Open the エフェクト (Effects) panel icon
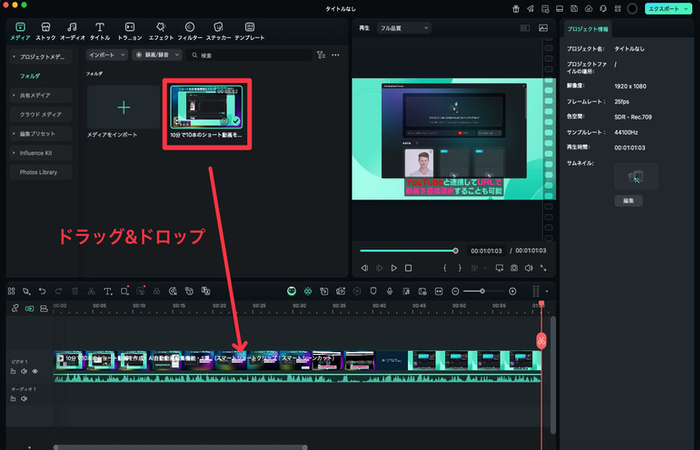The width and height of the screenshot is (700, 450). click(162, 27)
